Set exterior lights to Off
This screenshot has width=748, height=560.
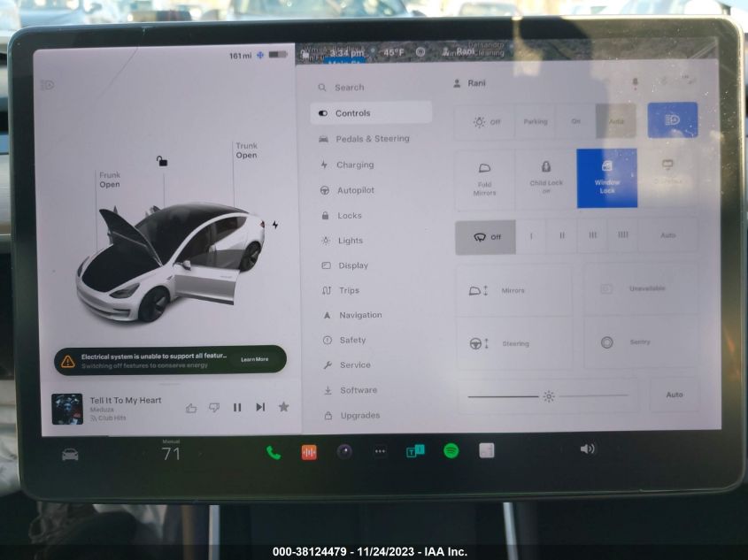tap(485, 122)
